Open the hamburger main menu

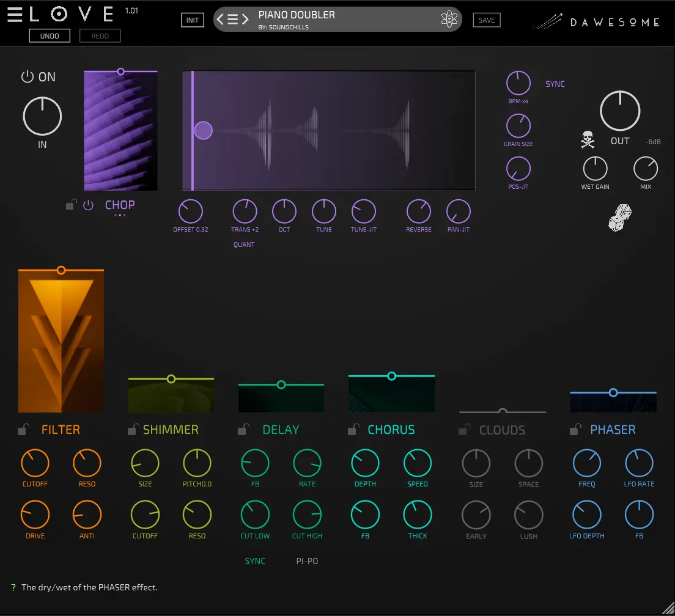[x=15, y=15]
